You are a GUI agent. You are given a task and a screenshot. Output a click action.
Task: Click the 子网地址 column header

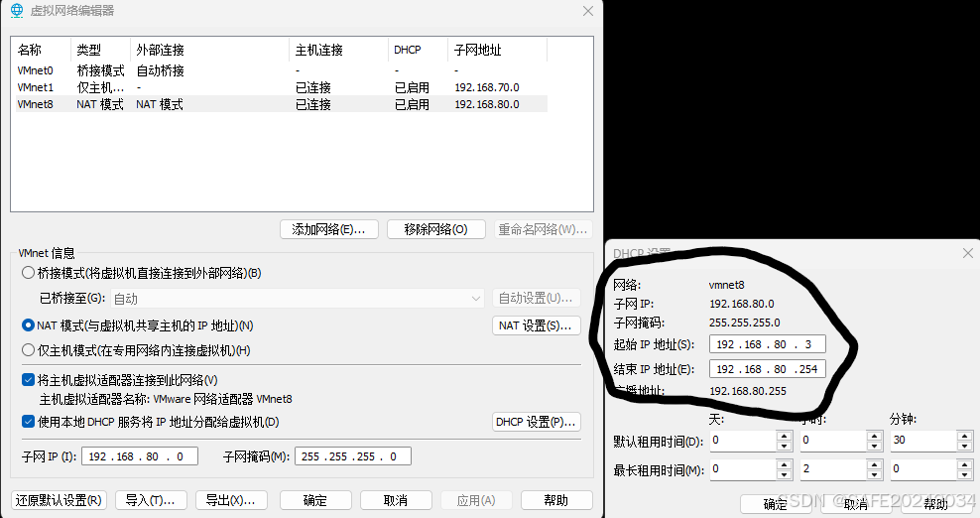click(498, 50)
